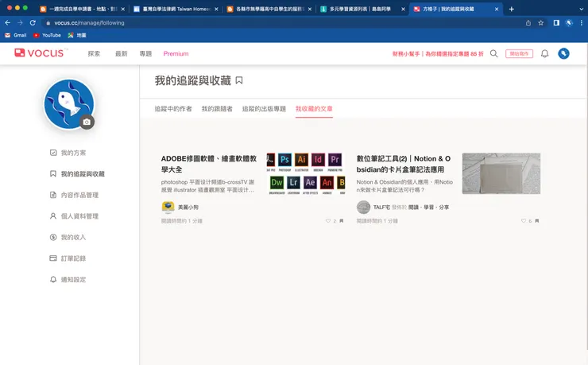Click the Adobe icons article thumbnail
The height and width of the screenshot is (365, 588).
[x=306, y=173]
